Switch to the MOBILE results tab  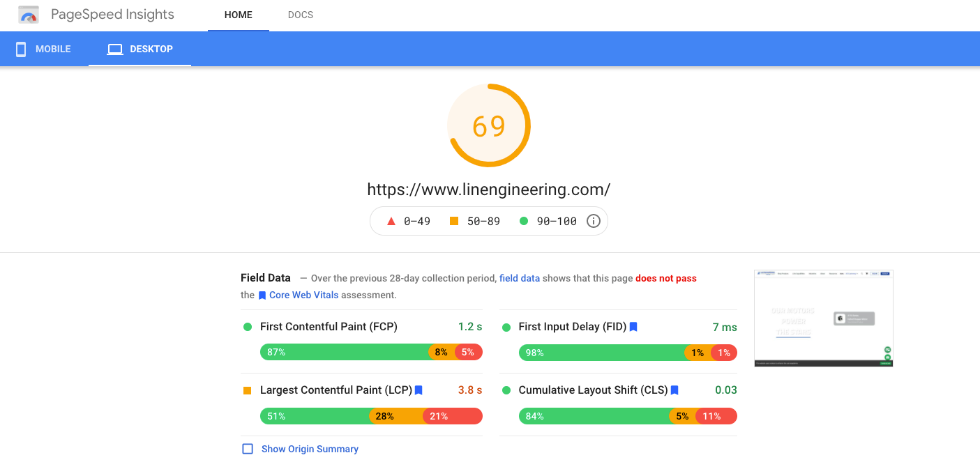pos(43,49)
